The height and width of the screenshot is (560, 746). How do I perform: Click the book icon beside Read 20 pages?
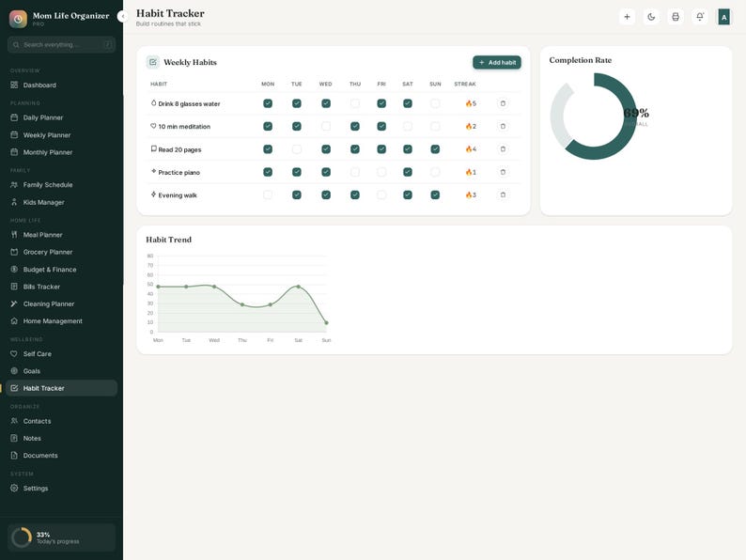coord(153,148)
